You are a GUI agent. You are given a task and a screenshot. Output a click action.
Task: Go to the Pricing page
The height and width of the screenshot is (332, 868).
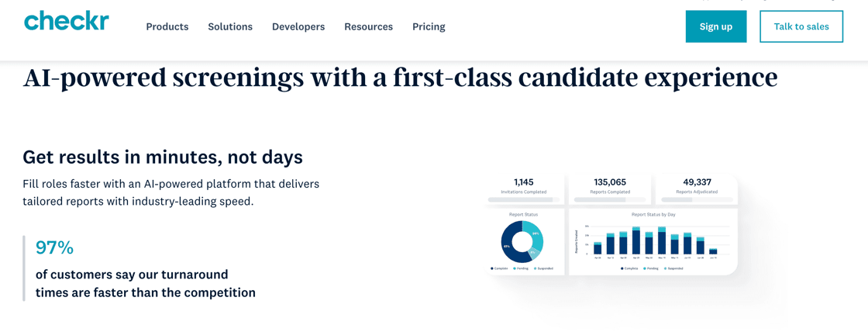pos(429,26)
